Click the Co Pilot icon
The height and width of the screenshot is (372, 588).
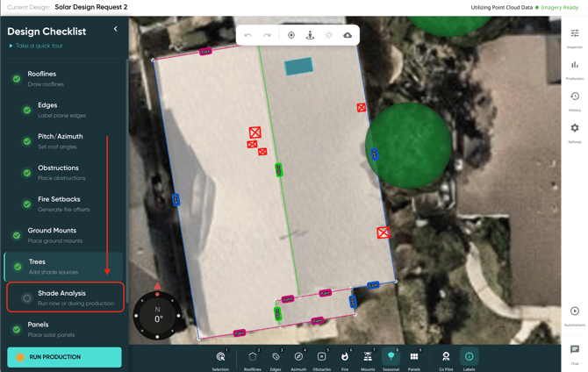coord(446,358)
